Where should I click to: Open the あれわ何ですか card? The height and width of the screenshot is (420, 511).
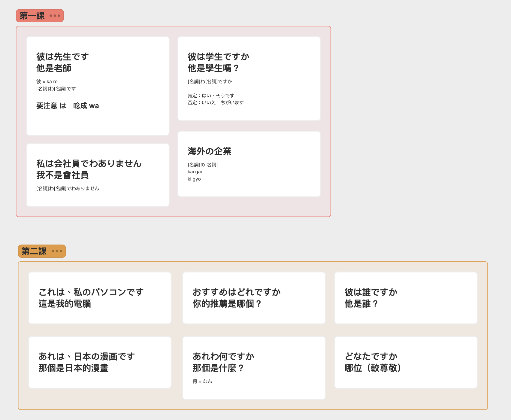(x=254, y=368)
